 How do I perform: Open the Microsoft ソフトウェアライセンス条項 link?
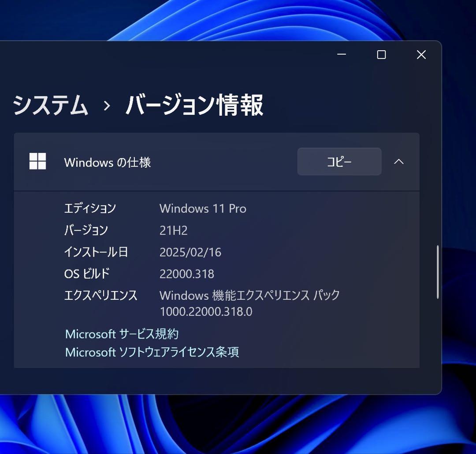tap(152, 352)
